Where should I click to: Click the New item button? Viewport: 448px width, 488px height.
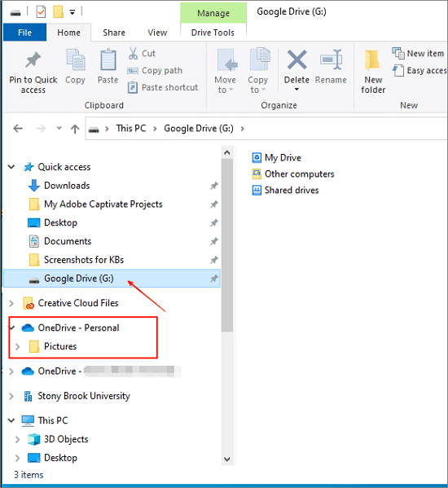tap(418, 54)
